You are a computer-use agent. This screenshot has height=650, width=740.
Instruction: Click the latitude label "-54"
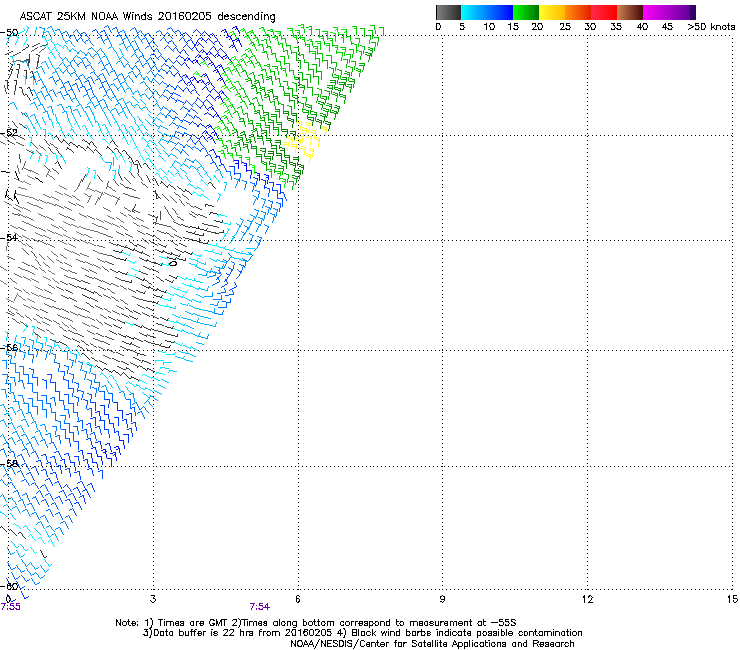click(9, 237)
